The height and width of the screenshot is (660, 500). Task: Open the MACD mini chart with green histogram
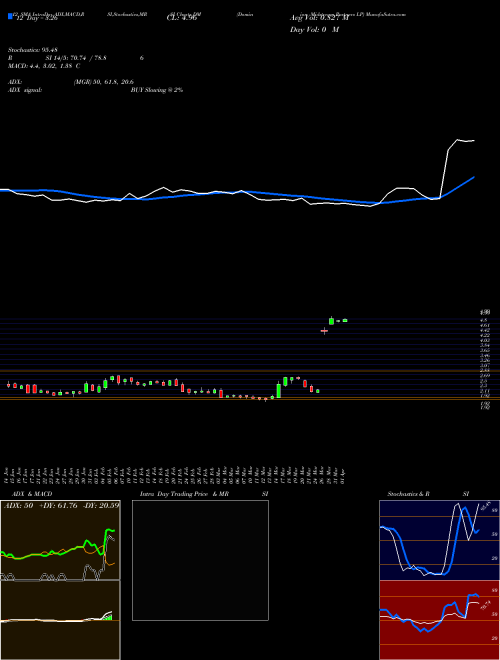pyautogui.click(x=60, y=620)
